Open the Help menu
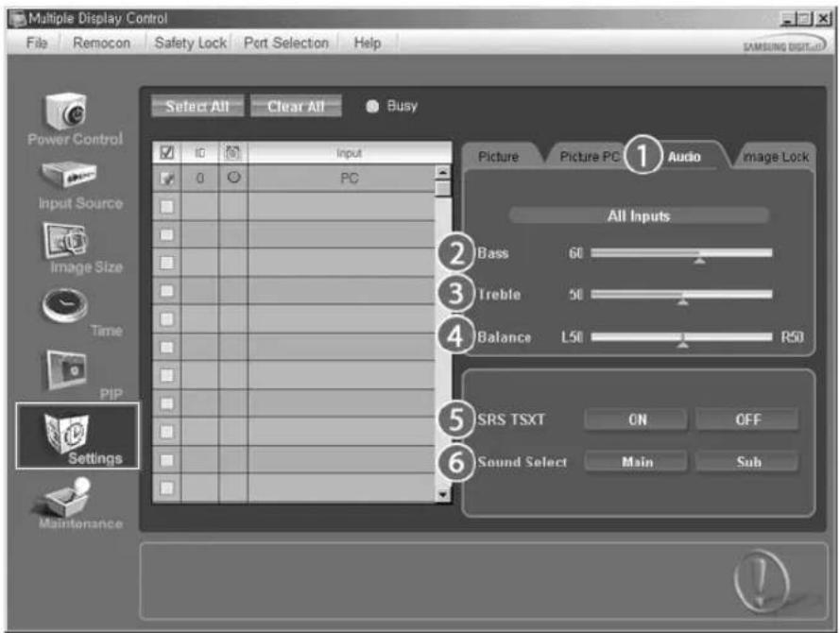Screen dimensions: 840x633 [367, 43]
